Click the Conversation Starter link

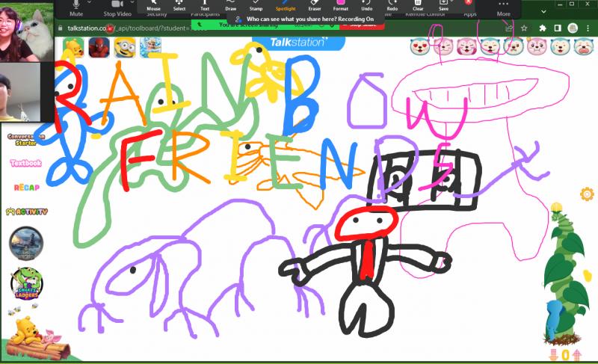point(25,139)
